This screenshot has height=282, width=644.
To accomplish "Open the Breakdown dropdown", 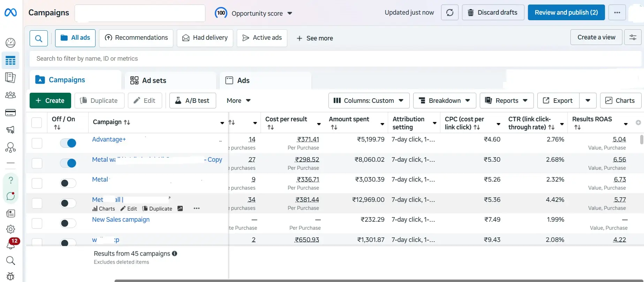I will point(444,101).
